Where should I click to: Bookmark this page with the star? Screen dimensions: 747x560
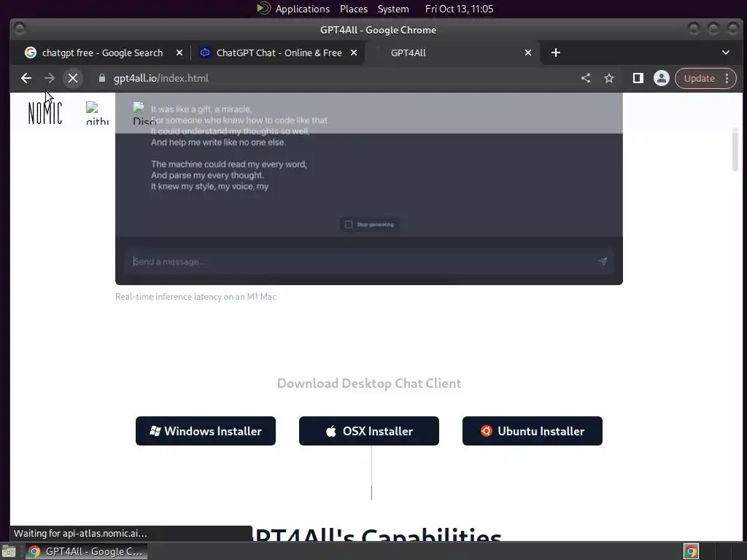click(x=609, y=78)
